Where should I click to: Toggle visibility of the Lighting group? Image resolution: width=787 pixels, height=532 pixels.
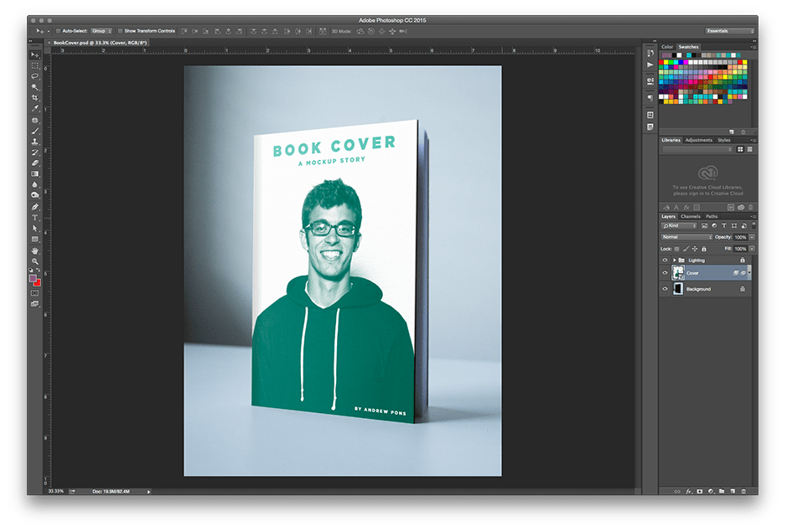point(665,261)
